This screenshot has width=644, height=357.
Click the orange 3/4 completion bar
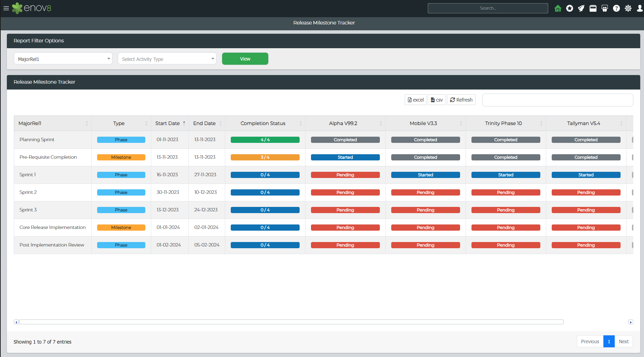[265, 157]
